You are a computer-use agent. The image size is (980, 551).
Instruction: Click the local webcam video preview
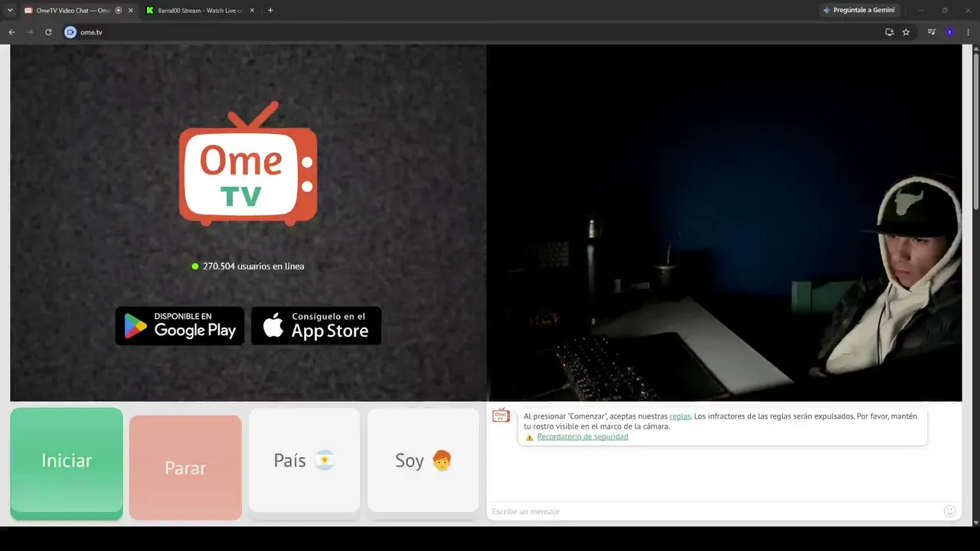(x=724, y=223)
